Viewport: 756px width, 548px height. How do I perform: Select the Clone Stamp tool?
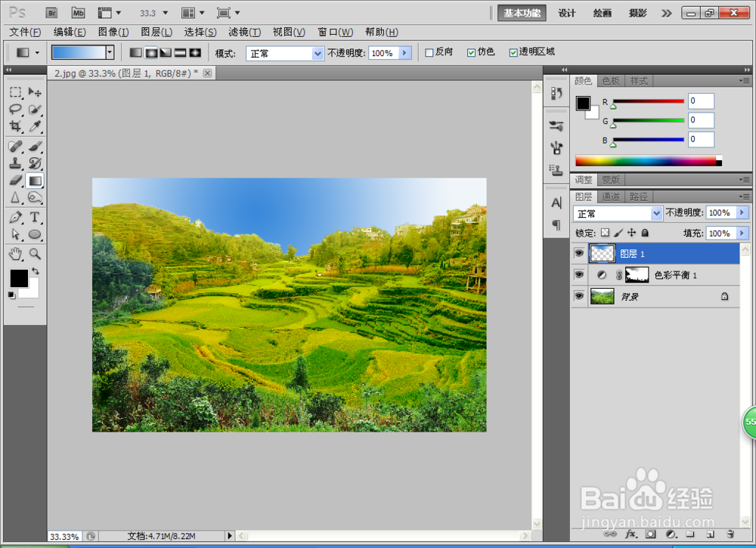[15, 163]
